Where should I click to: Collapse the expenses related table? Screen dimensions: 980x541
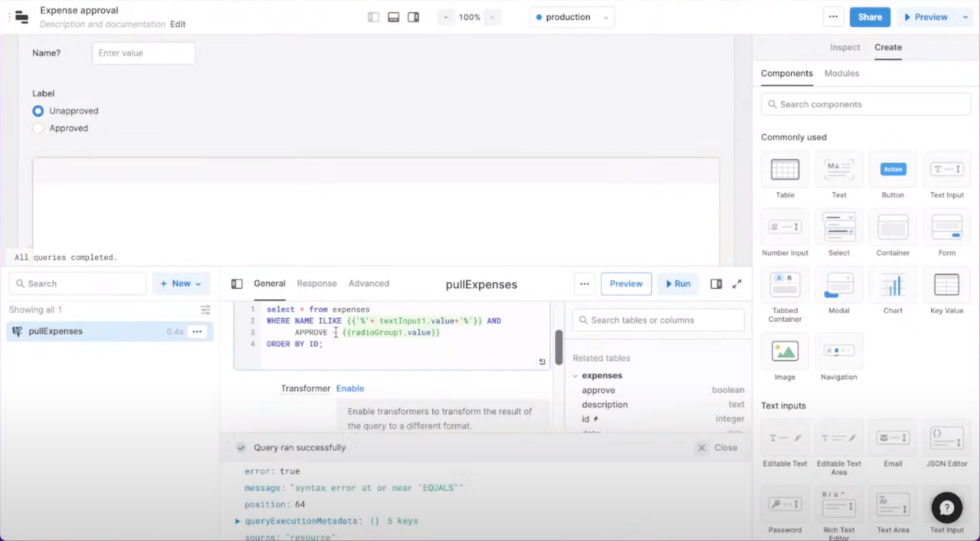[x=576, y=375]
